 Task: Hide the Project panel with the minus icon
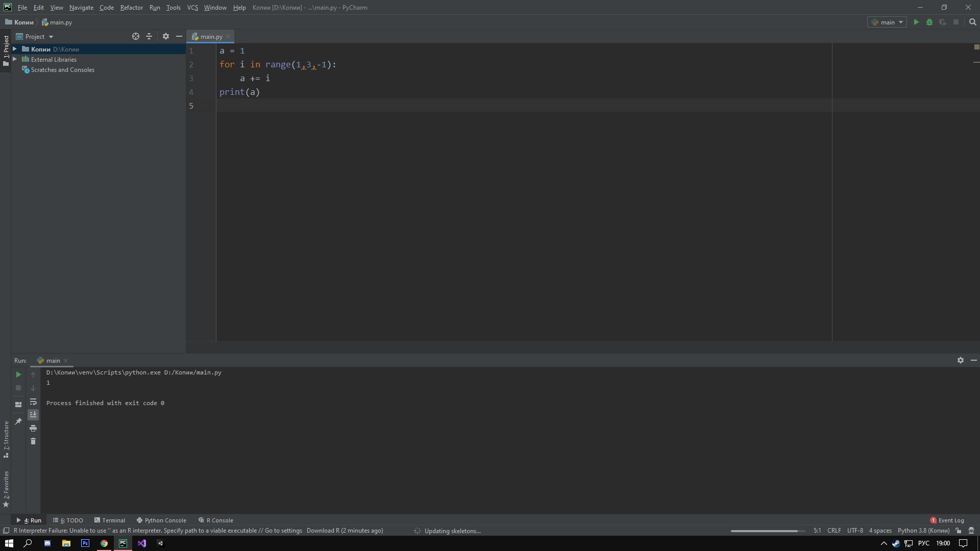coord(179,36)
